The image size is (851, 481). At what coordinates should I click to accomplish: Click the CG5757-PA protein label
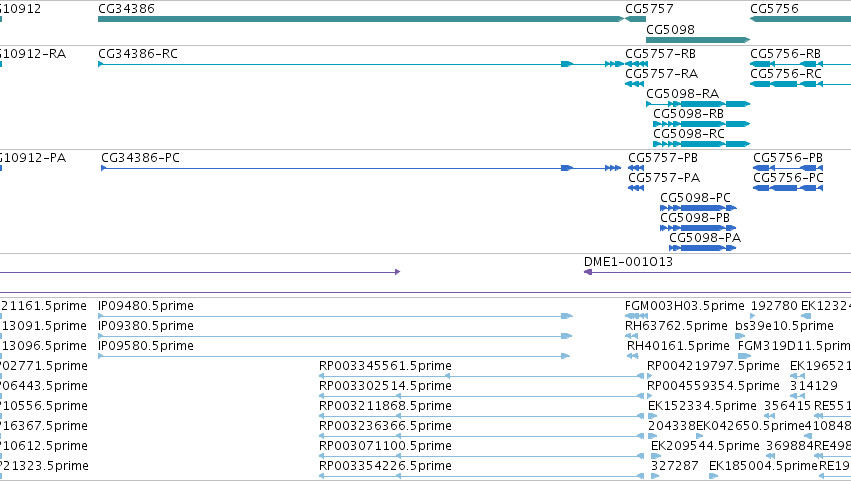click(664, 178)
